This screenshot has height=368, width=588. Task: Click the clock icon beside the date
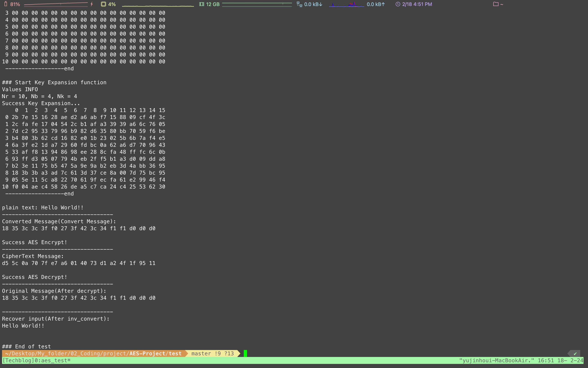(398, 4)
